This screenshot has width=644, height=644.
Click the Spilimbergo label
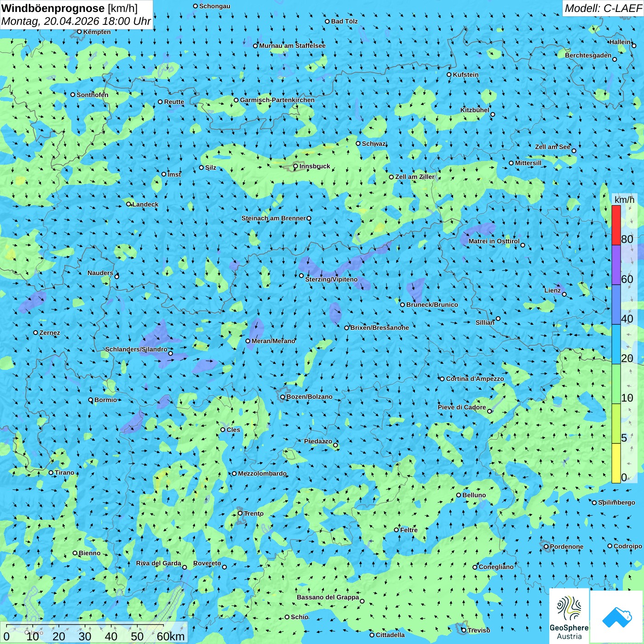click(616, 502)
